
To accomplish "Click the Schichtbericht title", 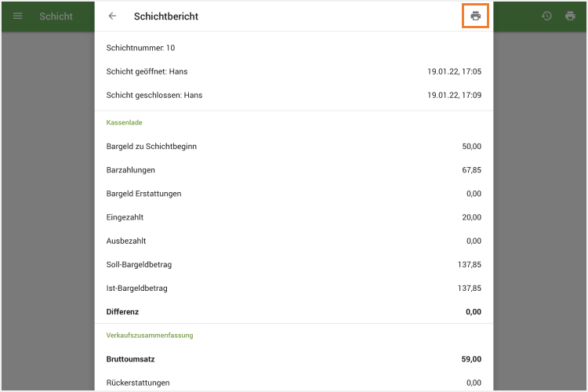I will tap(165, 16).
